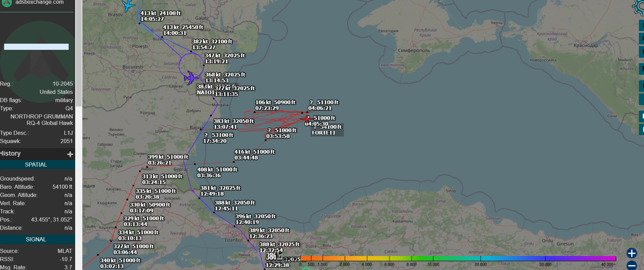Click the first teal button below the gear
644x270 pixels.
(x=641, y=26)
